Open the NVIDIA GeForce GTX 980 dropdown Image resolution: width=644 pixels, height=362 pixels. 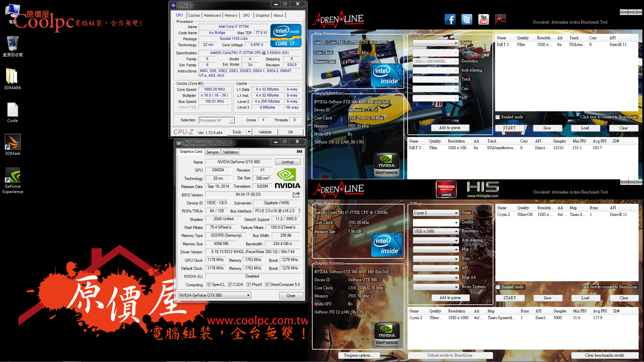[215, 295]
